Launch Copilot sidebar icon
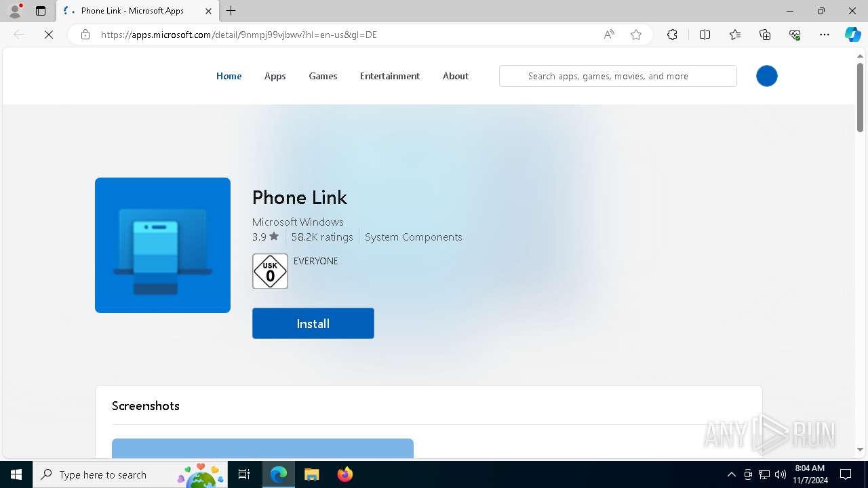The width and height of the screenshot is (868, 488). click(852, 35)
